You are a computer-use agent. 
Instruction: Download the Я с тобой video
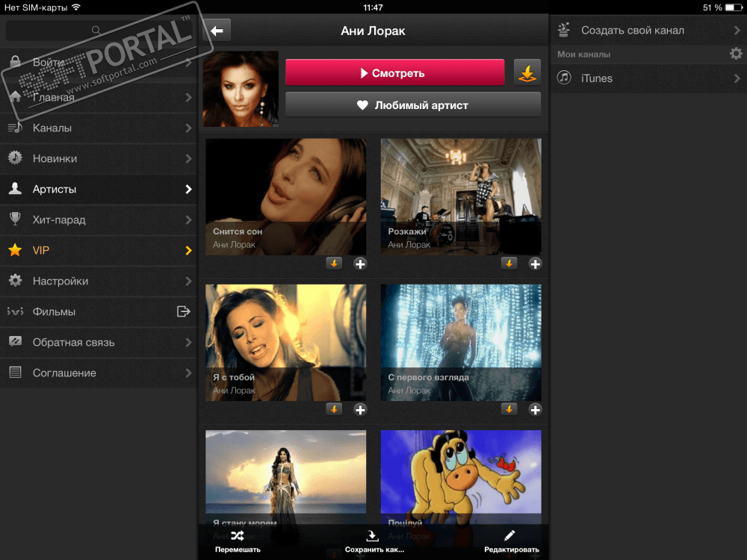pos(334,409)
